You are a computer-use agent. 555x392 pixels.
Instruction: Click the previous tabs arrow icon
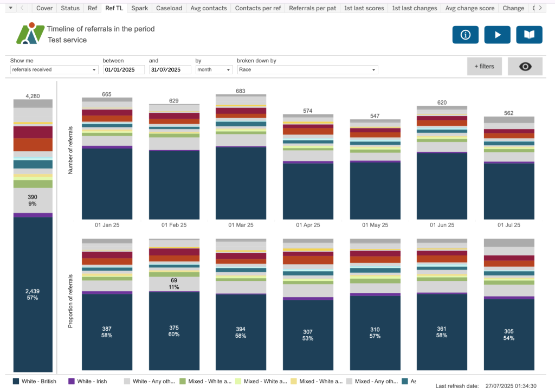tap(22, 8)
